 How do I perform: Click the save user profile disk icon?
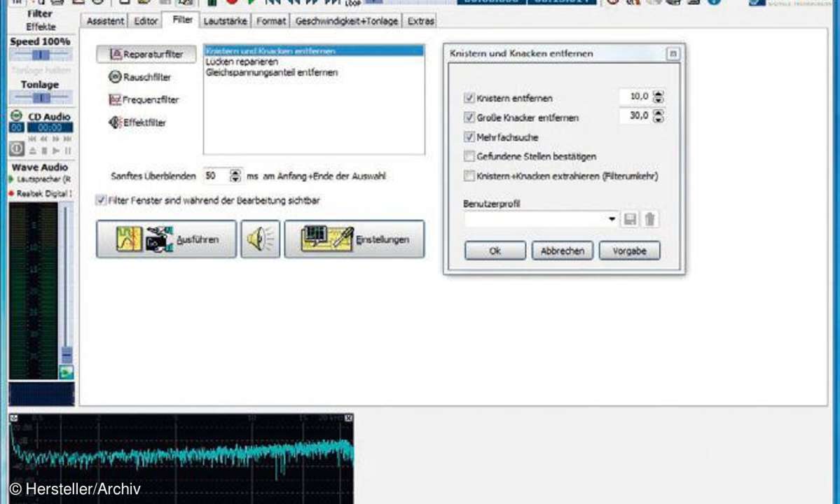(x=630, y=219)
